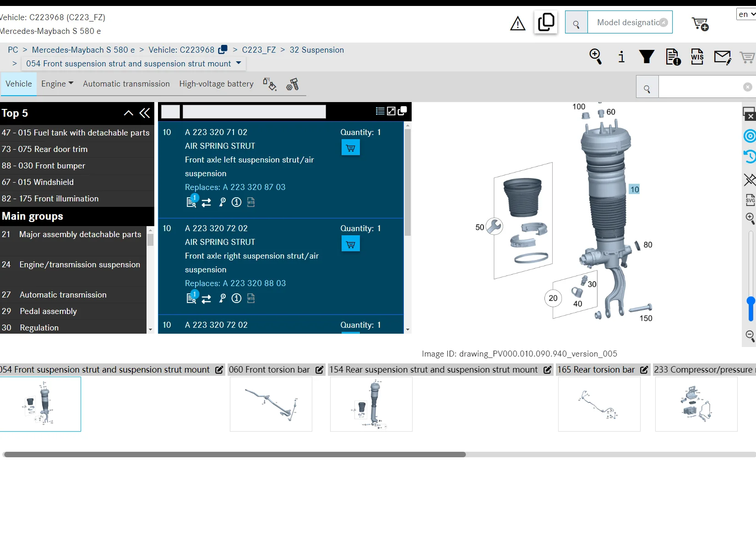Screen dimensions: 756x552
Task: Click Vehicle: C223968 breadcrumb link
Action: 181,50
